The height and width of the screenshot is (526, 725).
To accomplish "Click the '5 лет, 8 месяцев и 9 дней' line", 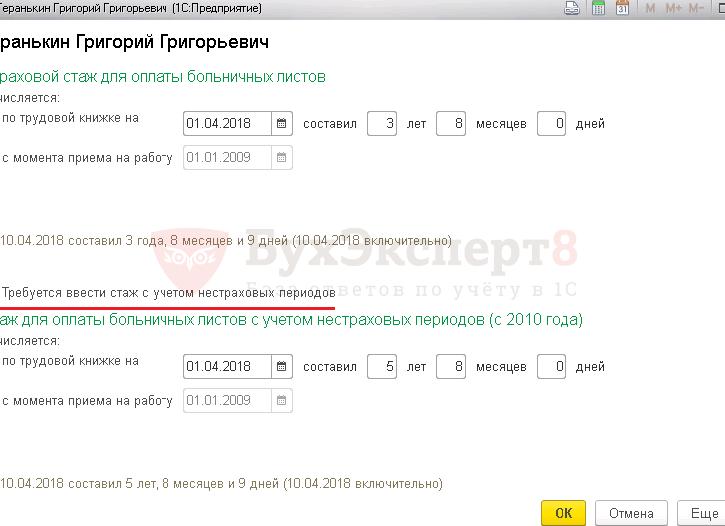I will pyautogui.click(x=221, y=483).
